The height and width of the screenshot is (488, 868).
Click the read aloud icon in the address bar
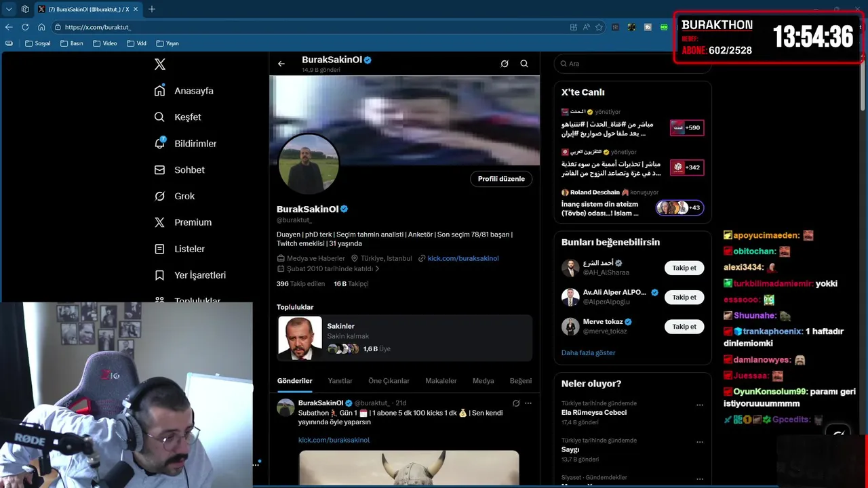pyautogui.click(x=586, y=27)
